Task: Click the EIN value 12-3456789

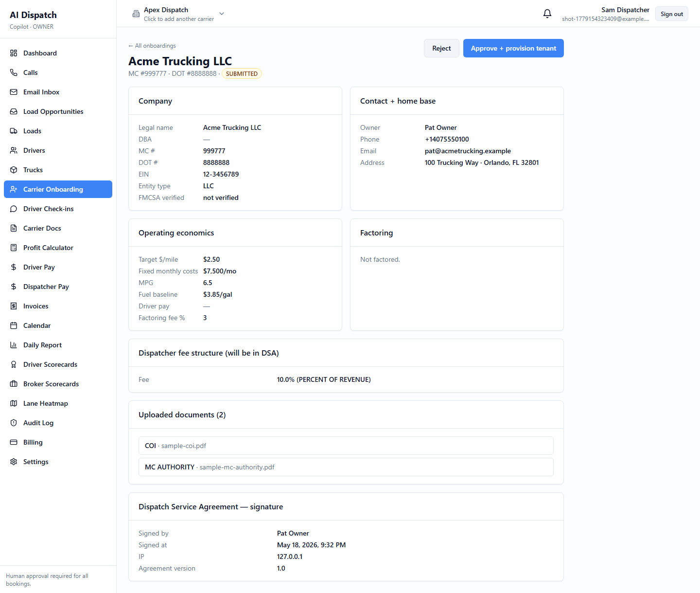Action: (221, 174)
